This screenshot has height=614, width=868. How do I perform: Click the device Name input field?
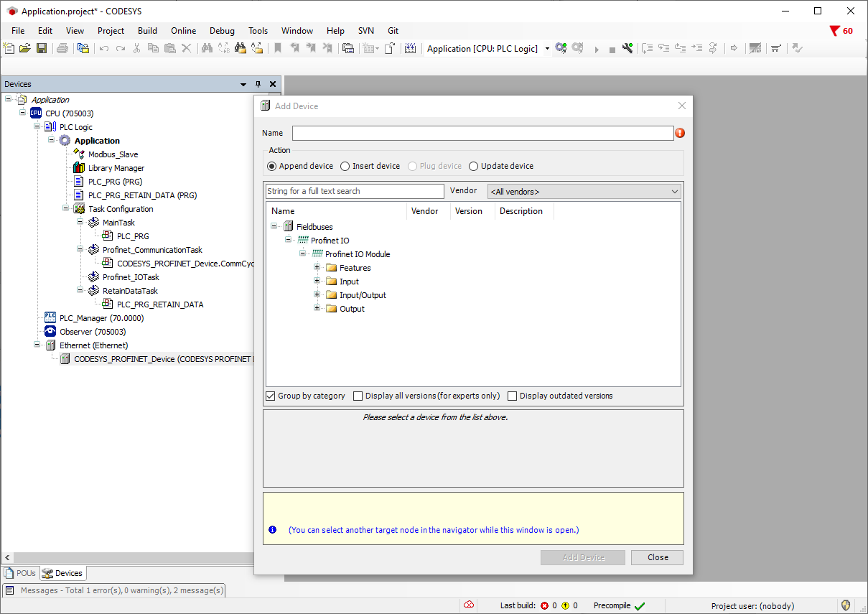[482, 133]
